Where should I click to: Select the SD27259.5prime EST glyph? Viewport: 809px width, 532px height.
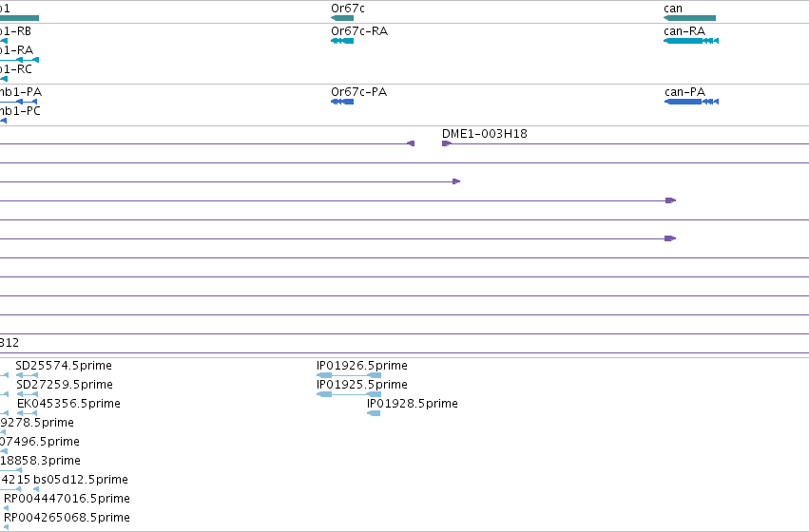[28, 394]
